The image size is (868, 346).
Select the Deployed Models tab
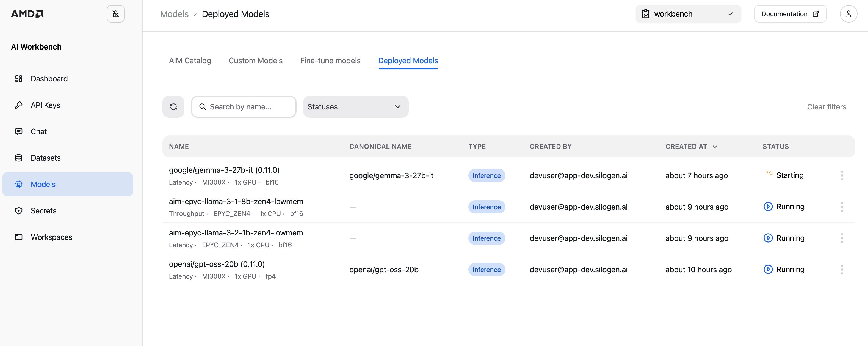tap(408, 61)
